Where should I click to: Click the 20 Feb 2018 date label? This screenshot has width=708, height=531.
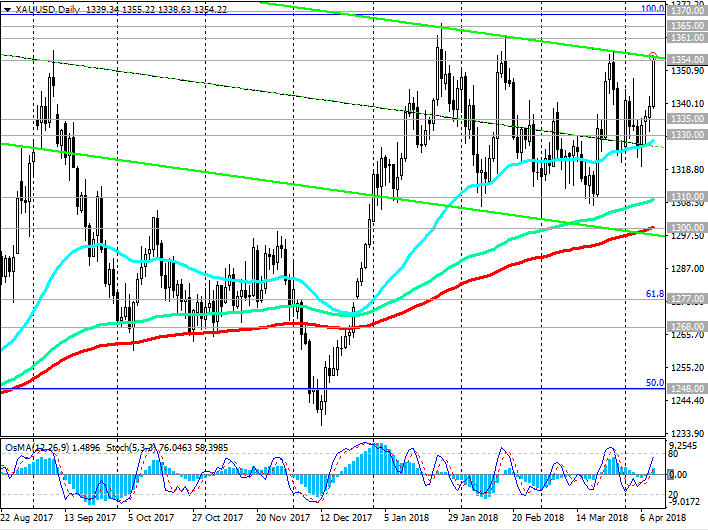tap(538, 517)
